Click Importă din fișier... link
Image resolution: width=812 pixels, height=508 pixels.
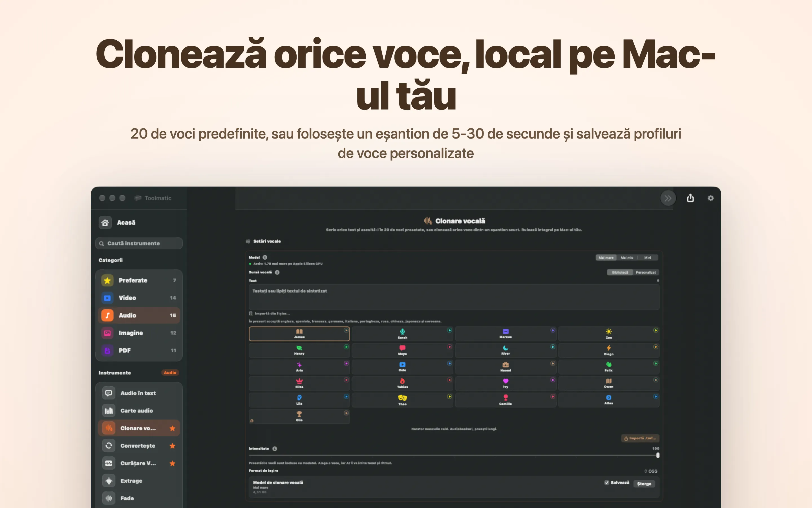[270, 314]
